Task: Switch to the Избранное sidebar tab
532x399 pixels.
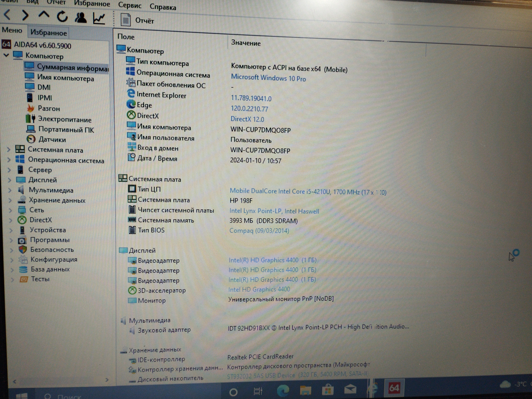Action: click(x=48, y=33)
